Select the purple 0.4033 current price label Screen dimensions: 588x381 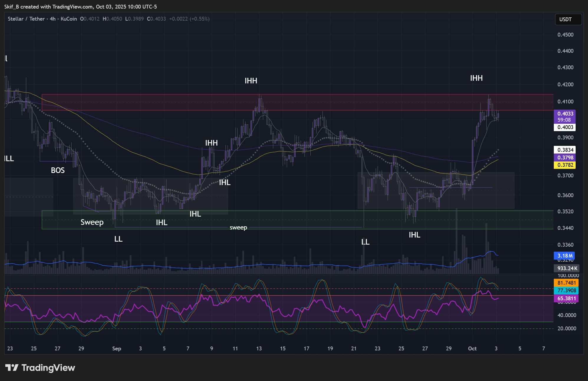point(565,114)
